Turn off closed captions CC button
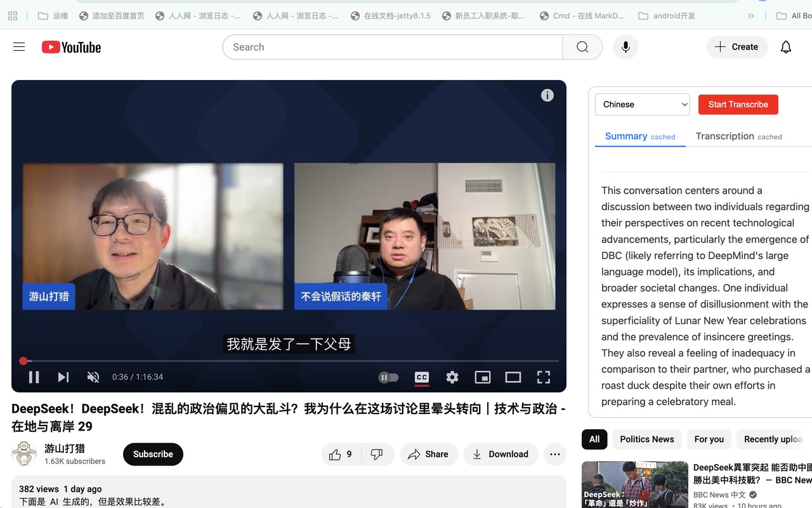The image size is (812, 508). pyautogui.click(x=422, y=377)
